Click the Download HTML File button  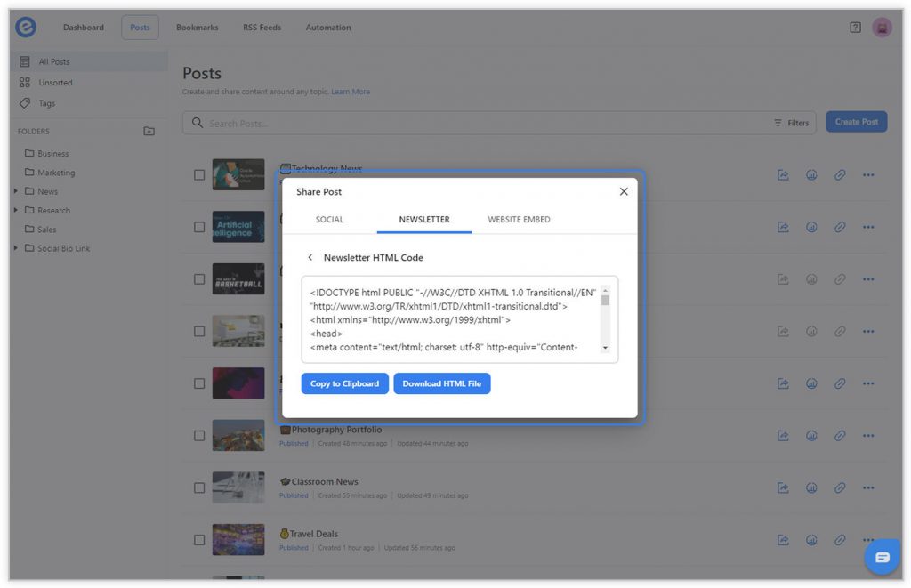point(441,383)
